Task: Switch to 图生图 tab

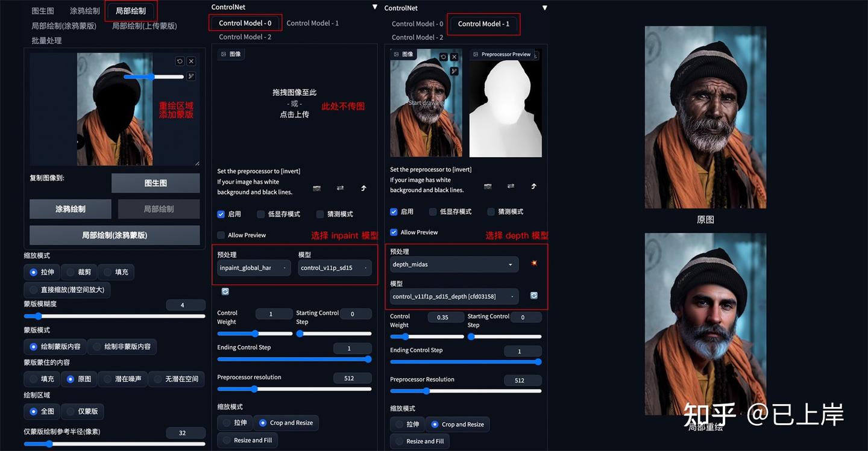Action: [43, 11]
